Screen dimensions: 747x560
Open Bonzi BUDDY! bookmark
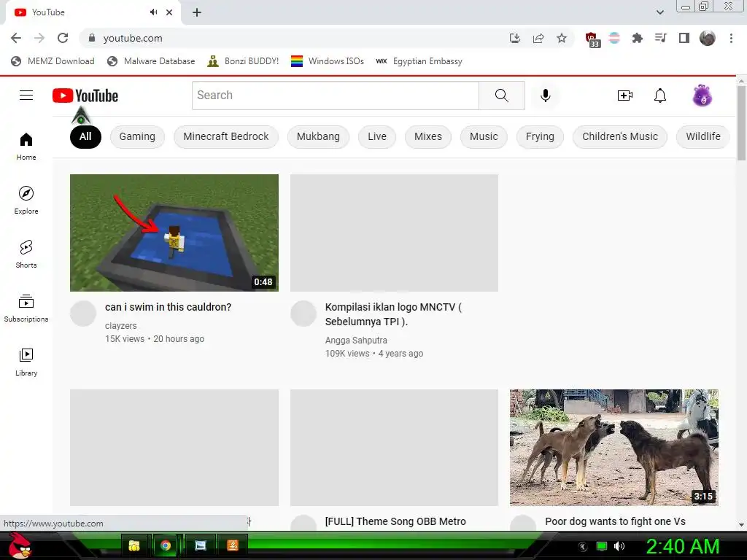(243, 61)
